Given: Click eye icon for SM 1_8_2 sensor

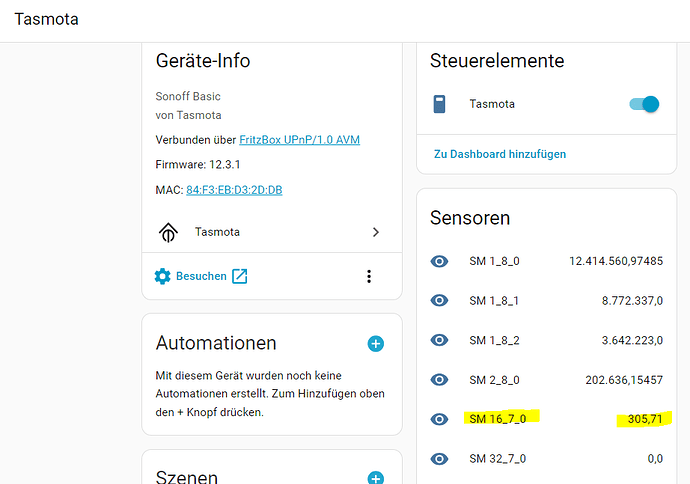Looking at the screenshot, I should [x=439, y=340].
